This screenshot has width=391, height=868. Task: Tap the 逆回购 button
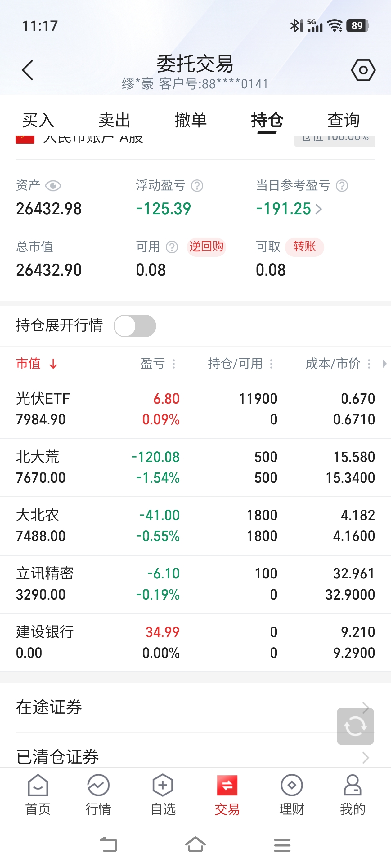206,247
